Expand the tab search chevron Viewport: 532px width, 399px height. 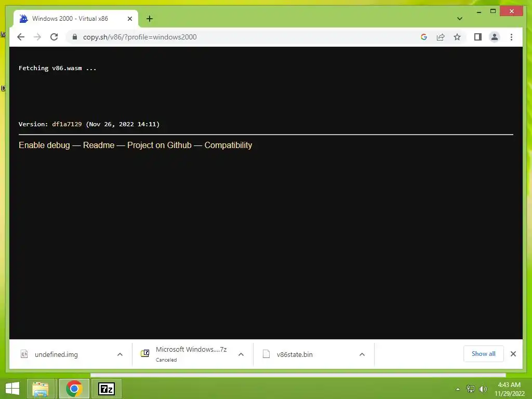tap(459, 19)
